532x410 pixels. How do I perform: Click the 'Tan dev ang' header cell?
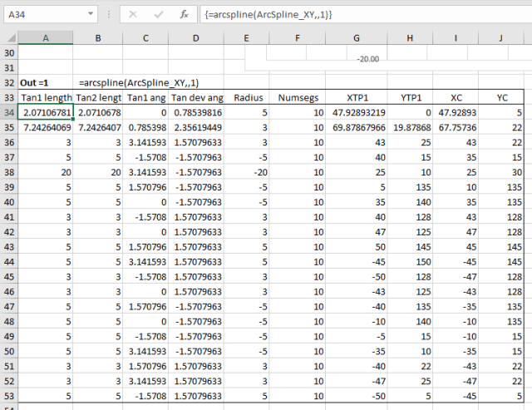pos(196,97)
